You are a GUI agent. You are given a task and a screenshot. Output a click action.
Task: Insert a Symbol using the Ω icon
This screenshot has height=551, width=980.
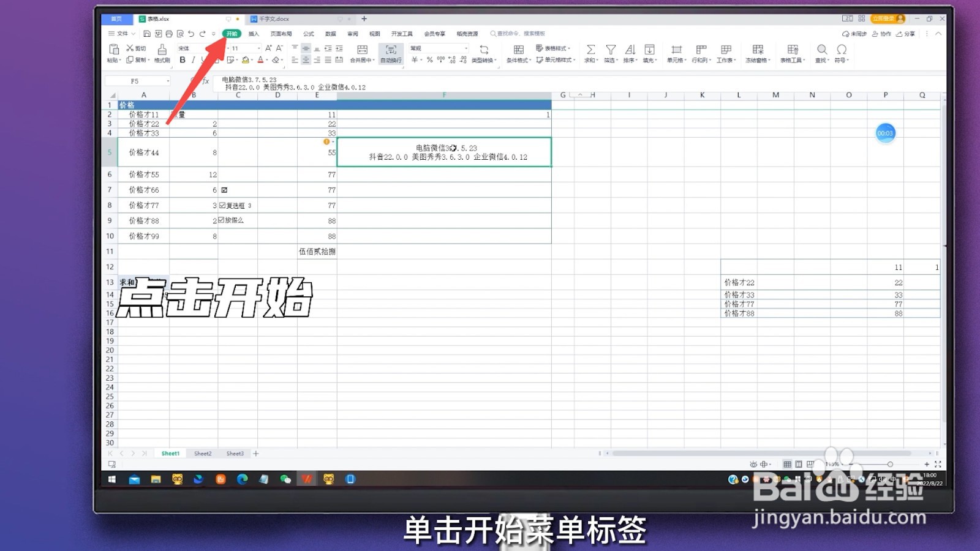[841, 52]
